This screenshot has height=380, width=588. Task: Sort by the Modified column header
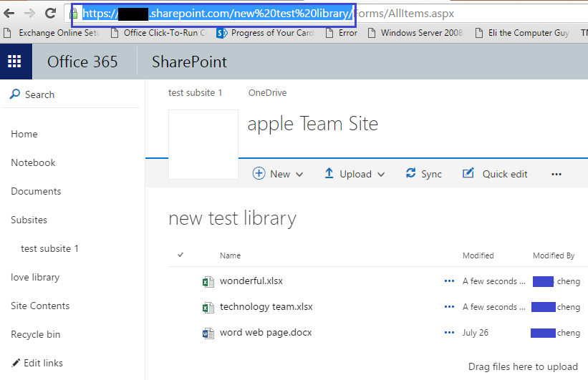(478, 255)
